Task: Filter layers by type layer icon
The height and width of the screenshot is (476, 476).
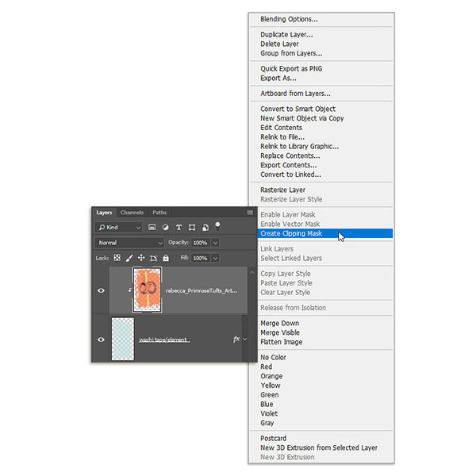Action: [x=178, y=227]
